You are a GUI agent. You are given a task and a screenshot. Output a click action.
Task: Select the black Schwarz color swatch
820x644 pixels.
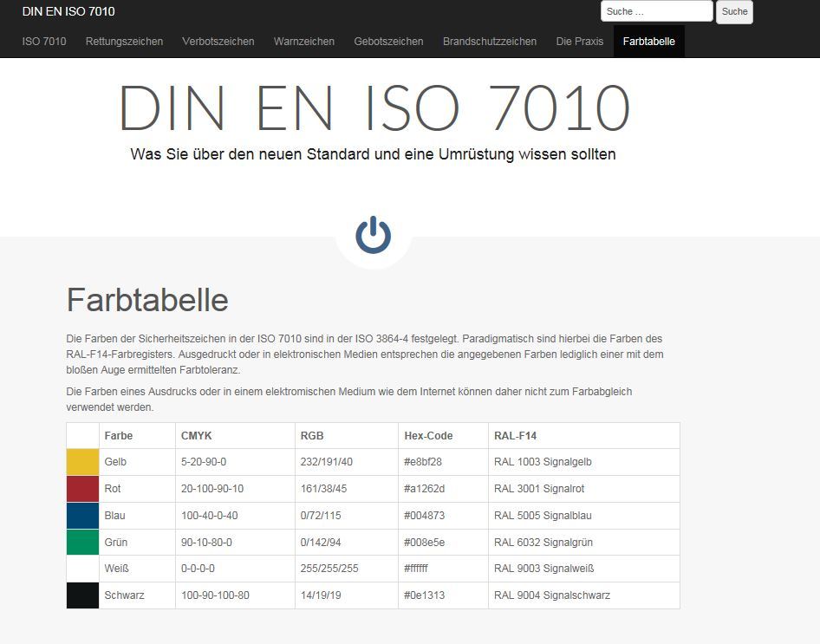click(x=83, y=595)
